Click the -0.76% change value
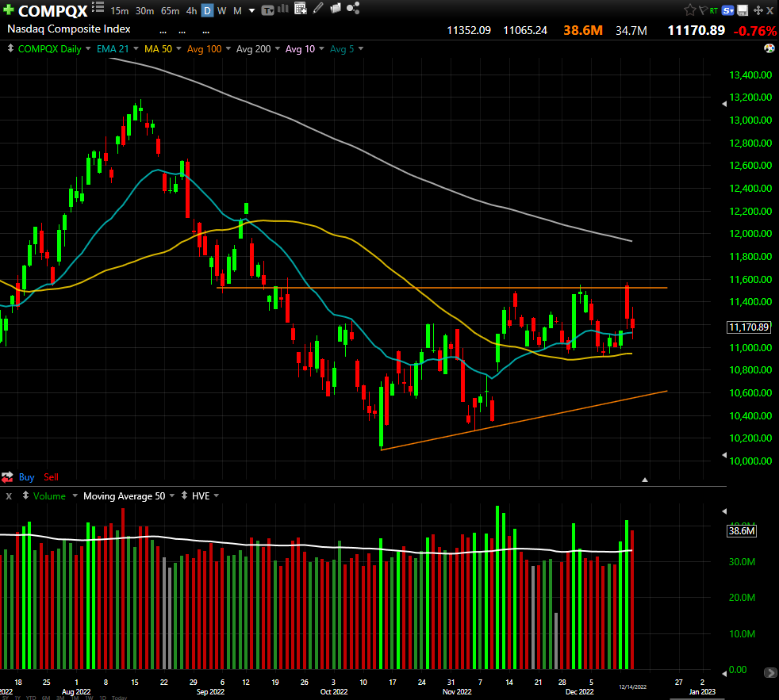 [756, 31]
